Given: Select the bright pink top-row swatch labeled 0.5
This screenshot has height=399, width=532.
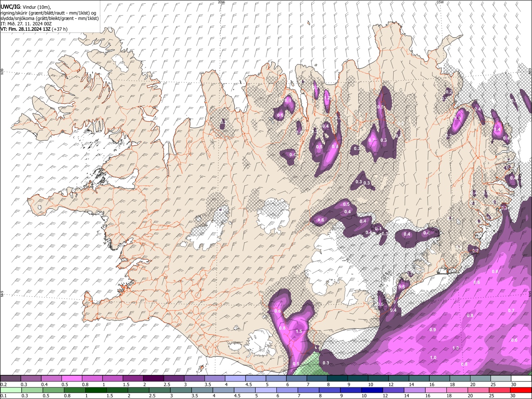Looking at the screenshot, I should (x=71, y=379).
